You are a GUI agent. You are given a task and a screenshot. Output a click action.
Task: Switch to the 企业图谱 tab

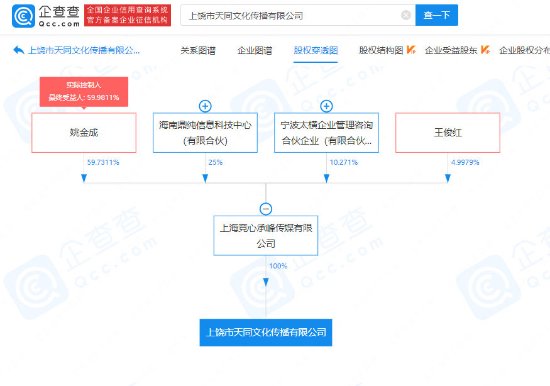pyautogui.click(x=255, y=51)
